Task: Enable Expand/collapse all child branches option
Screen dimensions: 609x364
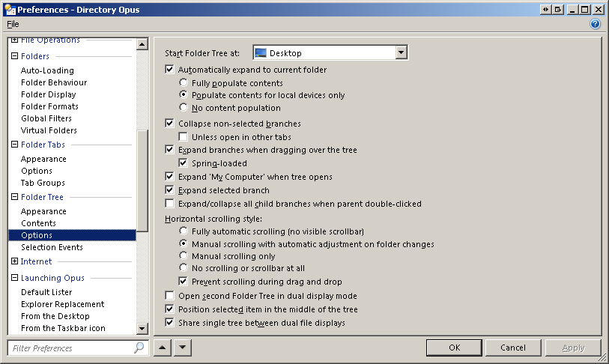Action: coord(169,204)
